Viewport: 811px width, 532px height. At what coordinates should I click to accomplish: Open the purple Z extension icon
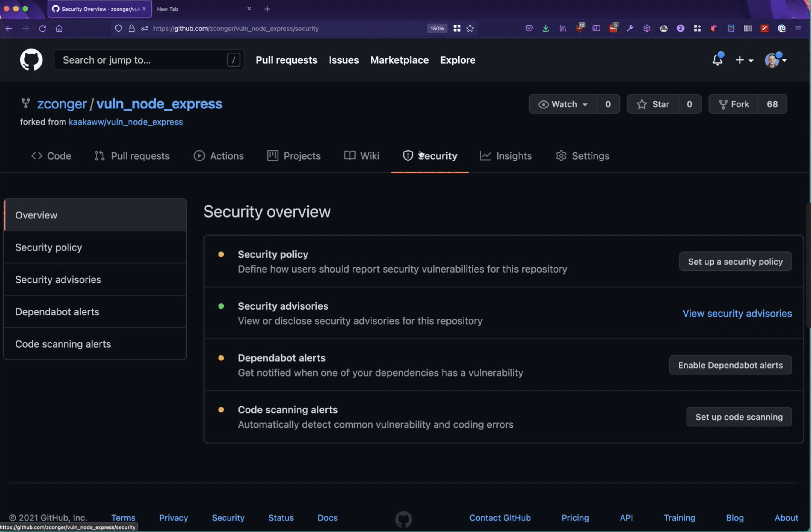[680, 29]
